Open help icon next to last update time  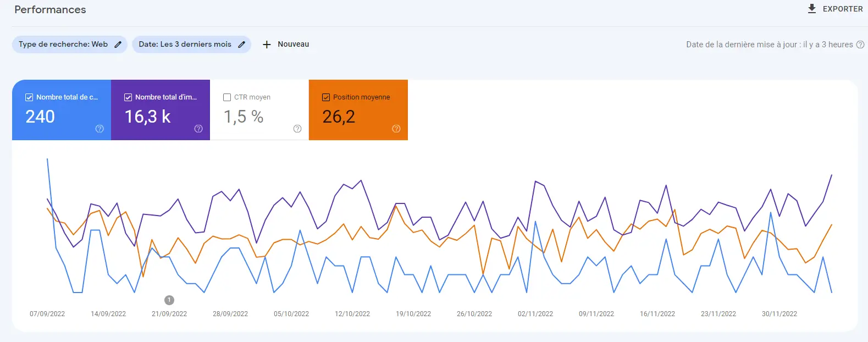[x=860, y=45]
